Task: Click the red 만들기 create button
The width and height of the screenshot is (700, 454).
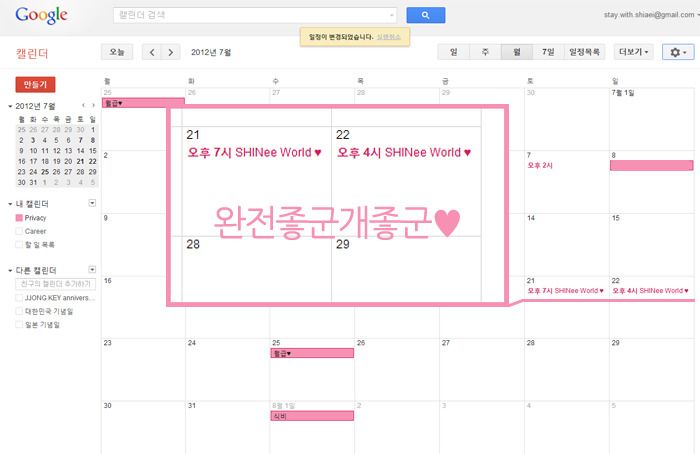Action: pyautogui.click(x=35, y=84)
